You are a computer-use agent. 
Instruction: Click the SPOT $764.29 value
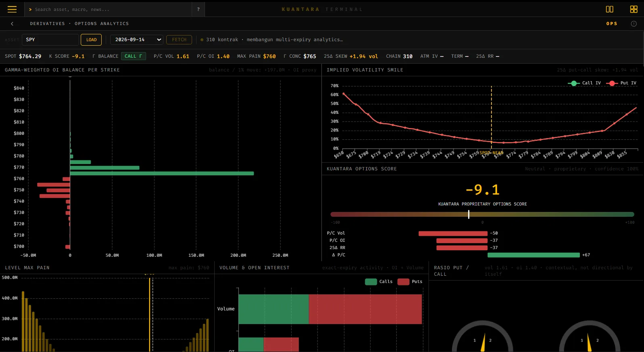(x=23, y=56)
